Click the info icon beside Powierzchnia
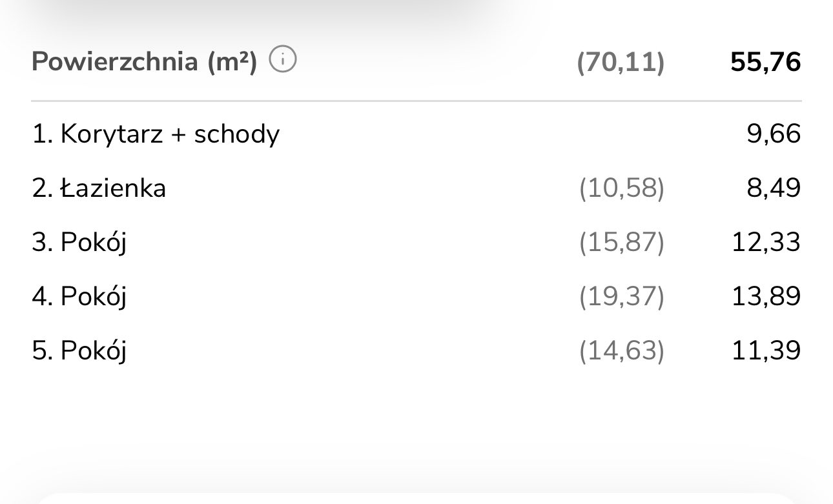833x504 pixels. click(x=283, y=61)
